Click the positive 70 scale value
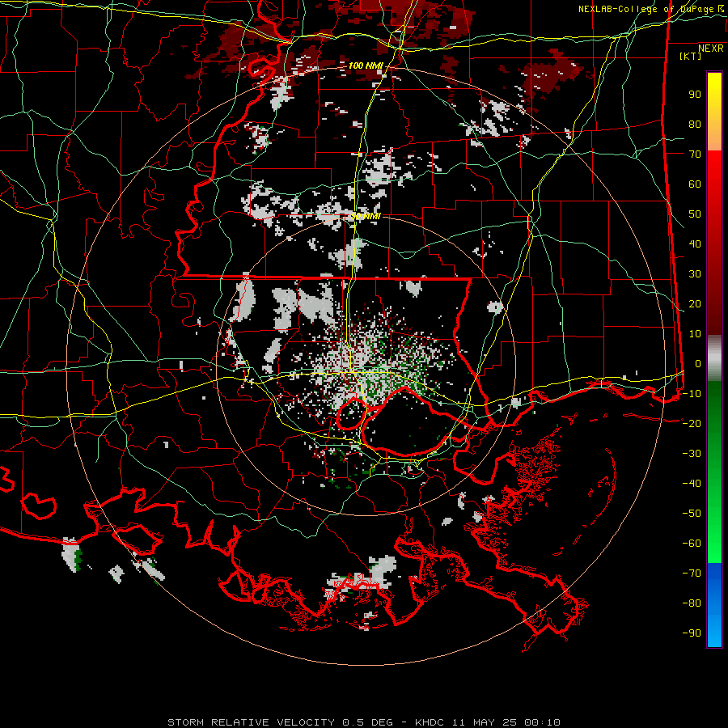The width and height of the screenshot is (728, 728). pyautogui.click(x=695, y=154)
